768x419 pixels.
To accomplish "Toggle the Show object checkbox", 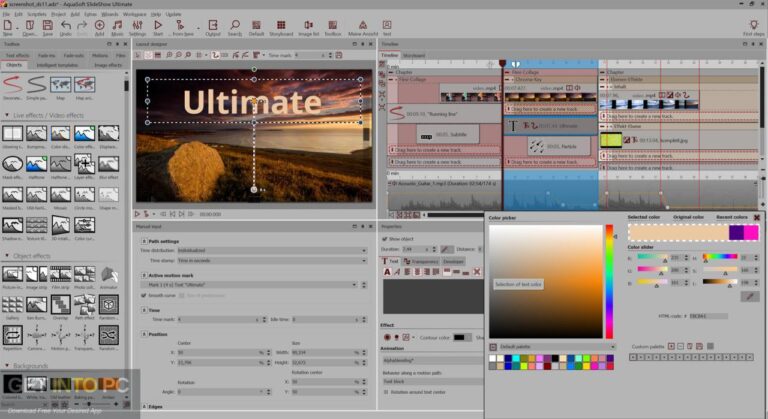I will pyautogui.click(x=384, y=239).
